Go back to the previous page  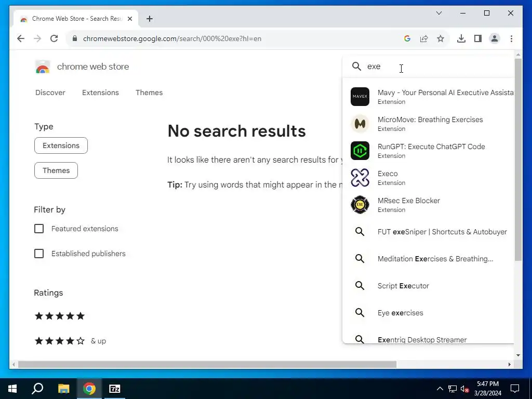click(21, 38)
